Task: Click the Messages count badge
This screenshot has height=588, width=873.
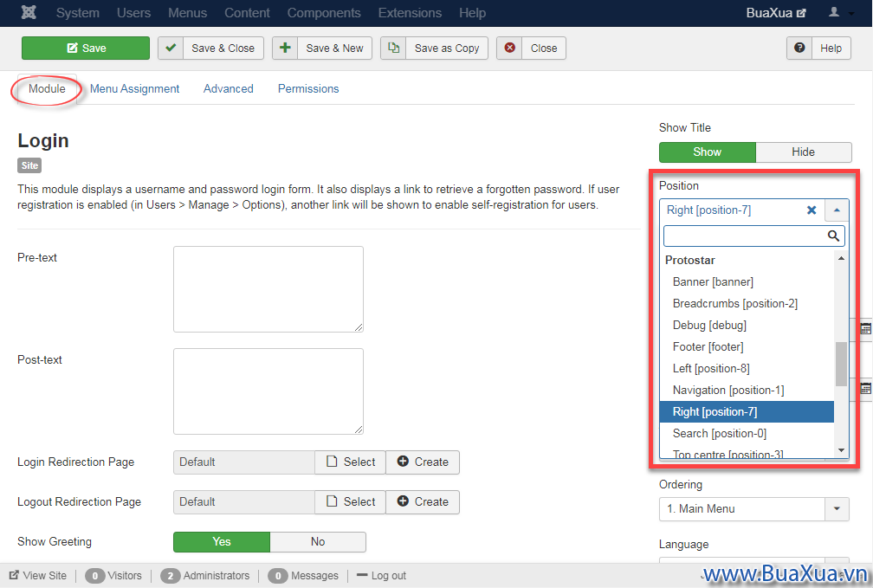Action: coord(278,576)
